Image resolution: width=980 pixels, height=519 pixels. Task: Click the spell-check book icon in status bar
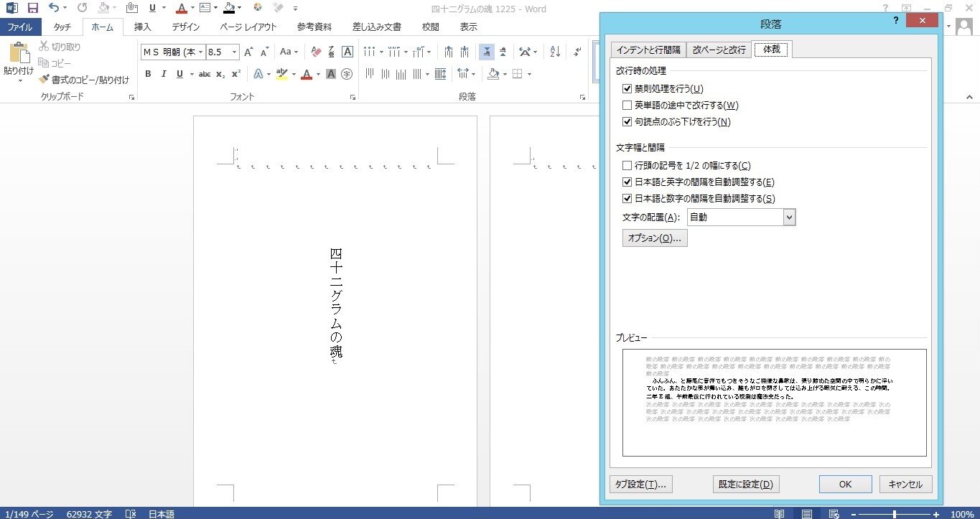coord(131,514)
